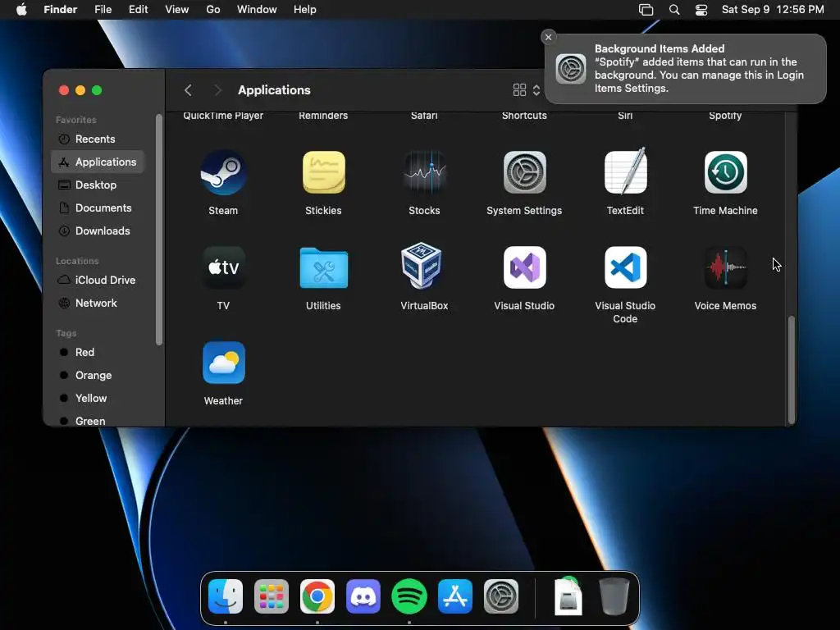
Task: Select Applications in the sidebar
Action: click(x=98, y=162)
